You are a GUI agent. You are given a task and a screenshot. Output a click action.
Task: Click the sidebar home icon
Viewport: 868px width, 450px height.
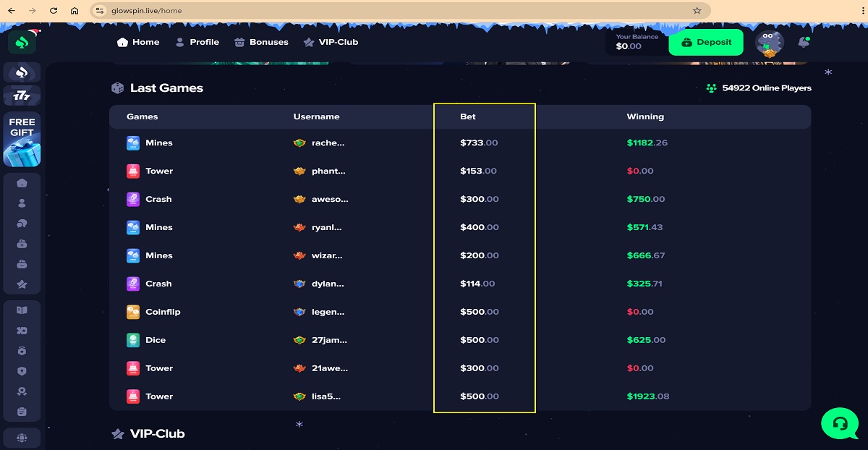22,183
